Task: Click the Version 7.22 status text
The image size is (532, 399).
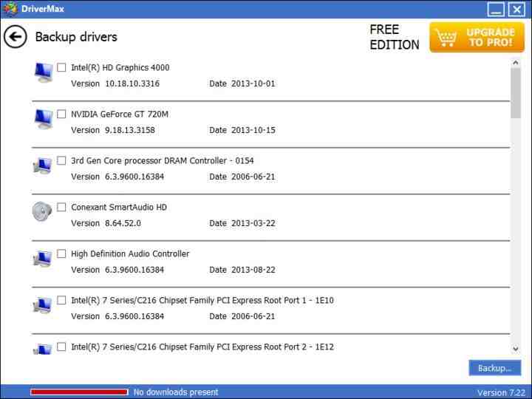Action: pyautogui.click(x=502, y=393)
